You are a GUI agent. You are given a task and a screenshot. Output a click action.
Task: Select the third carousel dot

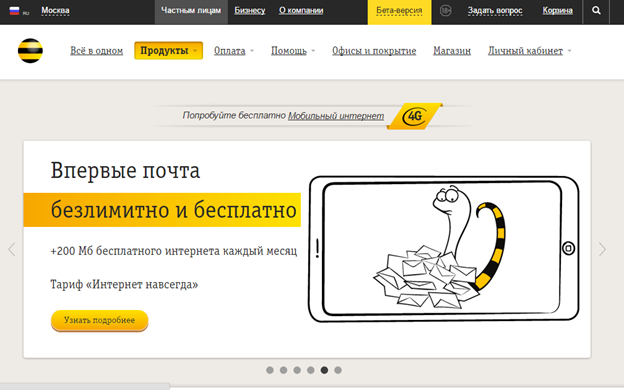pyautogui.click(x=297, y=370)
